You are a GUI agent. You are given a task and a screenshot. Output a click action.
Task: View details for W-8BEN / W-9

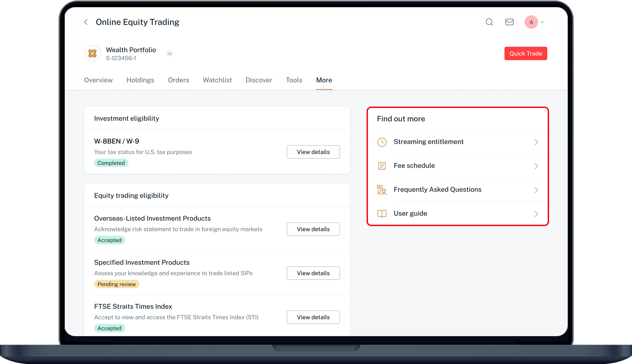click(x=313, y=152)
